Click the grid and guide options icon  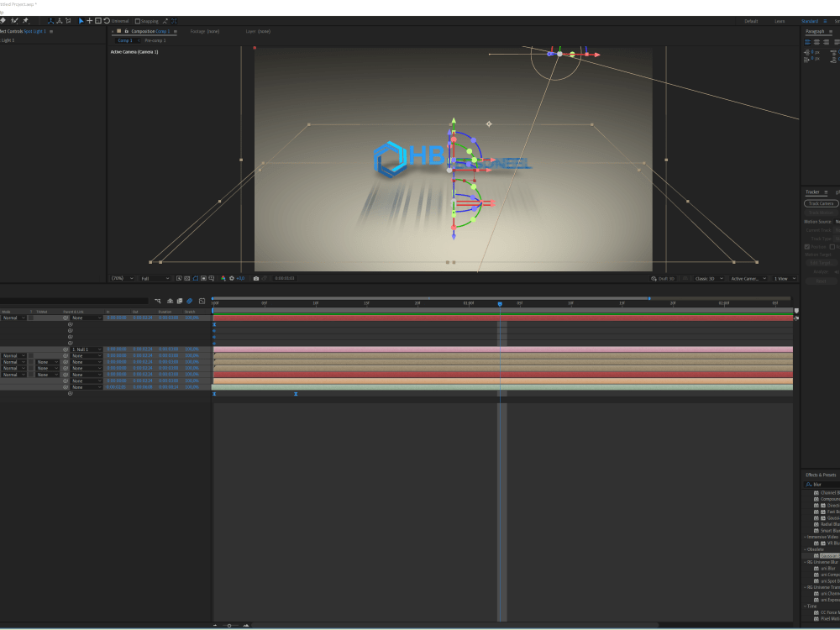212,279
